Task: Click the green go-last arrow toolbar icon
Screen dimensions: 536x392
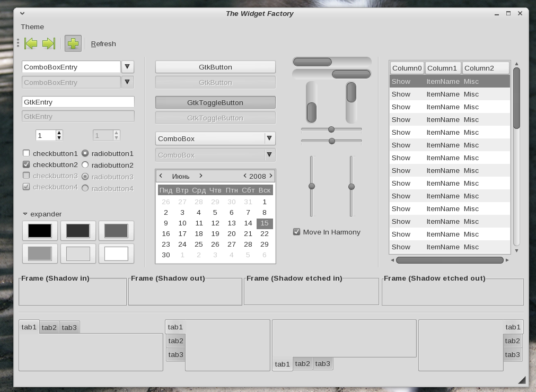Action: [x=49, y=43]
